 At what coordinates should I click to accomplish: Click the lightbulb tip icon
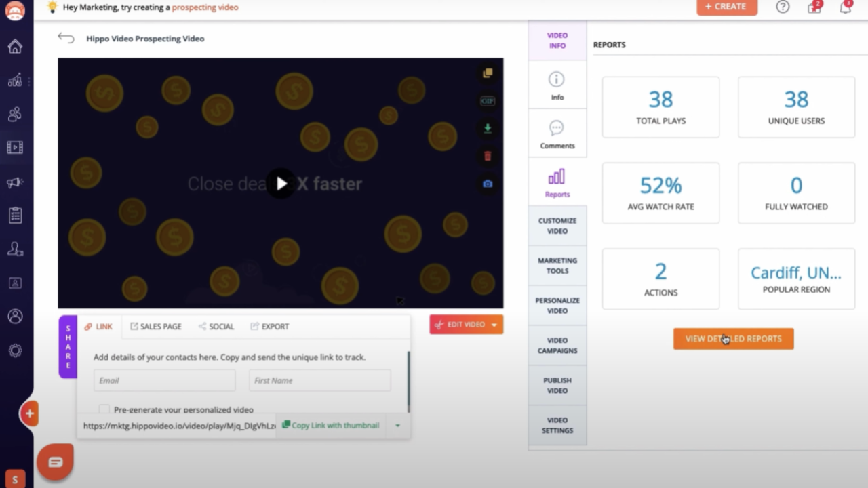tap(52, 7)
